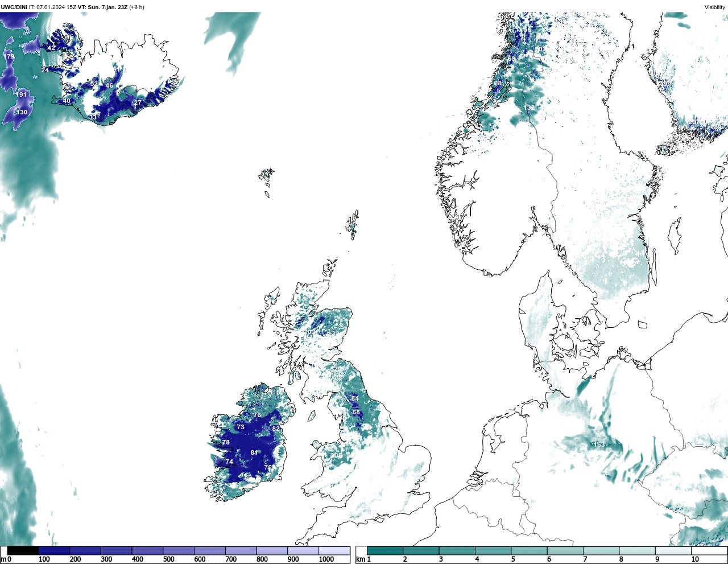Screen dimensions: 728x564
Task: Click the '(+8 h)' forecast offset text
Action: (x=136, y=7)
